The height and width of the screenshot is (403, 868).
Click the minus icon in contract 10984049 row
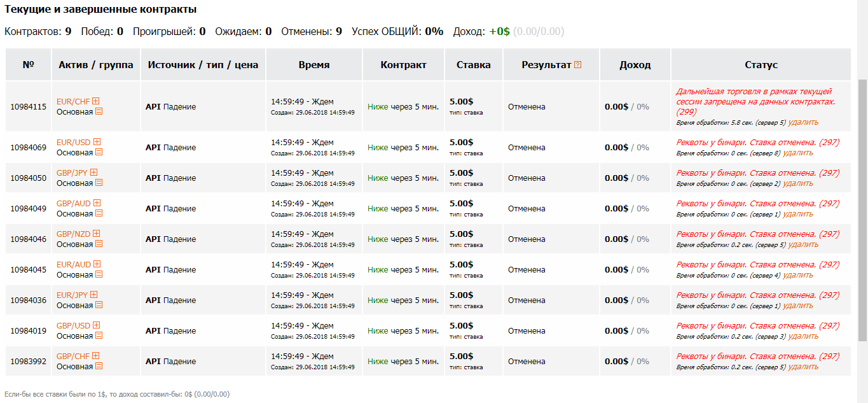[x=99, y=214]
